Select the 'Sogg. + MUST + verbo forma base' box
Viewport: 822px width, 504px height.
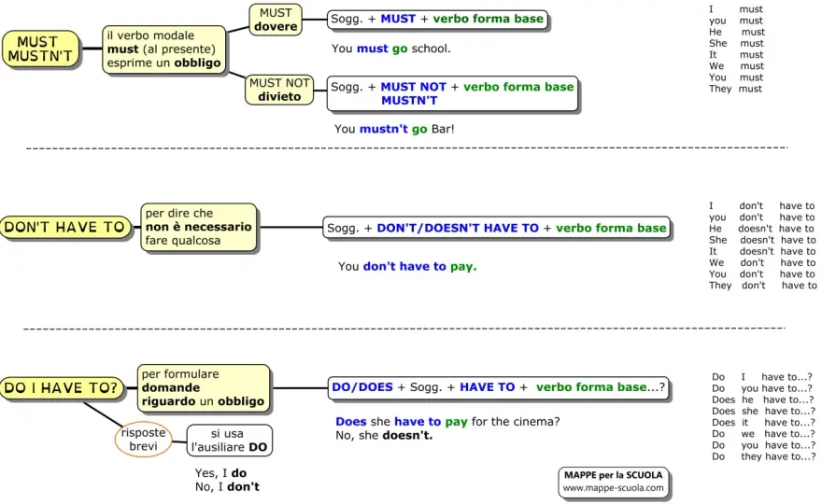coord(437,19)
